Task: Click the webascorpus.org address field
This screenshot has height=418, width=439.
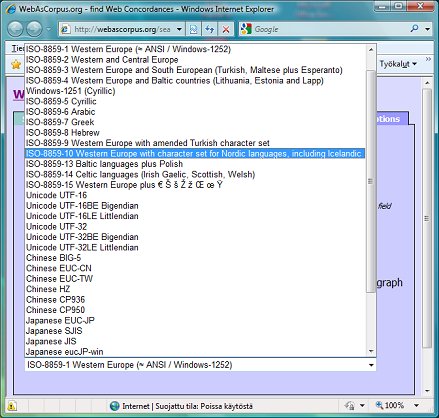Action: coord(122,29)
